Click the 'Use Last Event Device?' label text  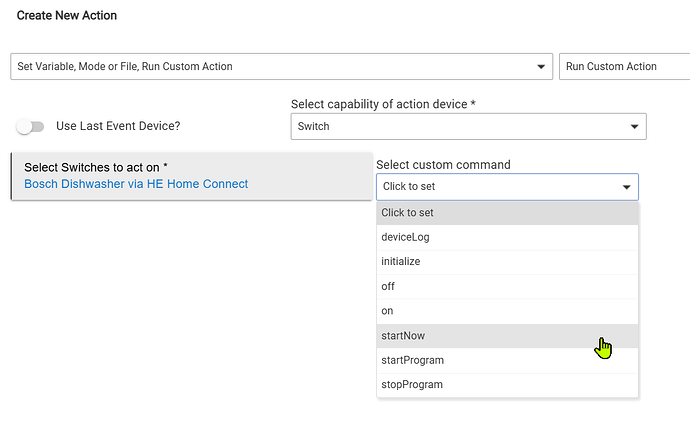point(118,126)
